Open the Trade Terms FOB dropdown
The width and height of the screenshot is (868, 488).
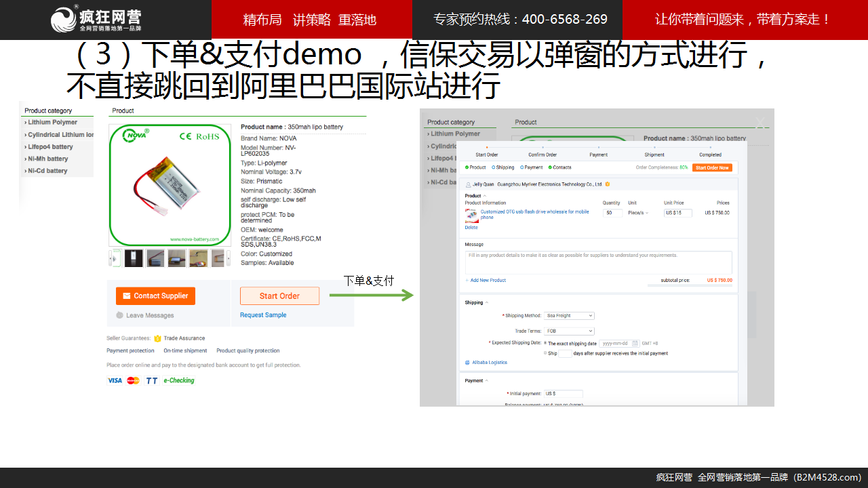[x=569, y=331]
